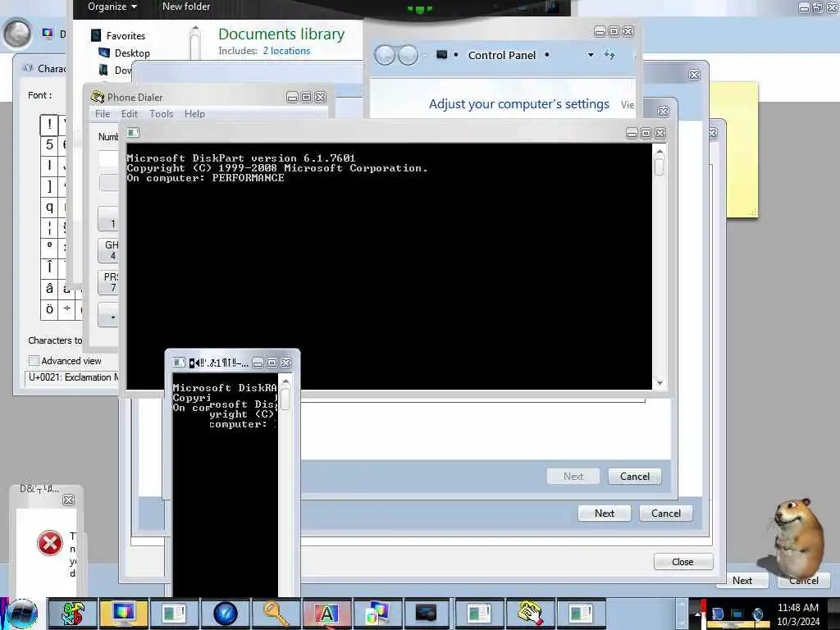Click the highlighted monitor color icon in taskbar
840x630 pixels.
123,614
